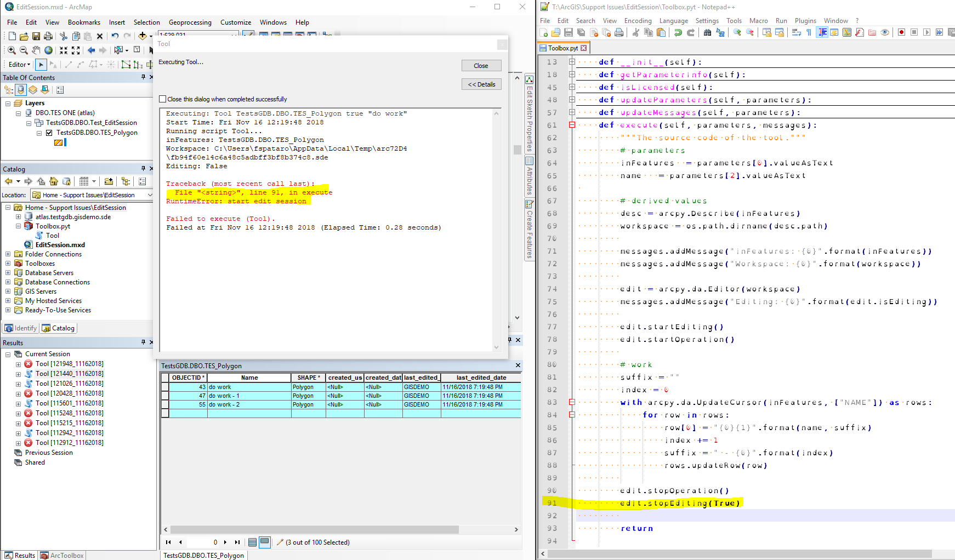
Task: Open the Encoding menu in Notepad++
Action: [638, 21]
